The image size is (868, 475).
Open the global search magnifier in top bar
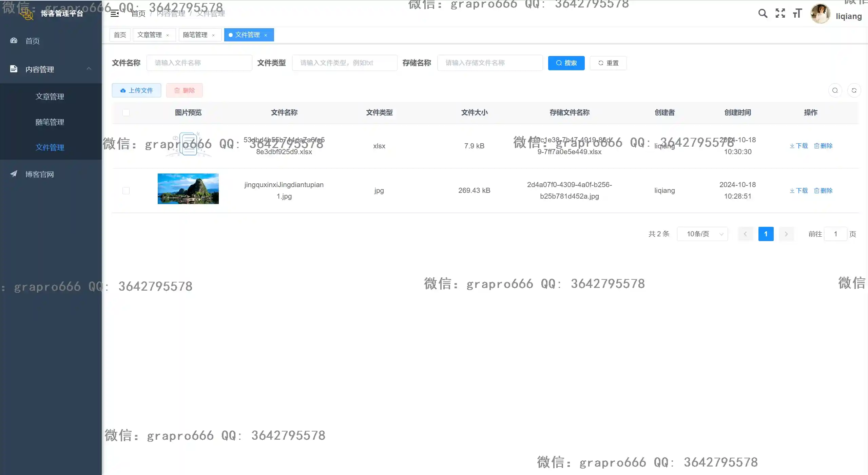pyautogui.click(x=763, y=13)
